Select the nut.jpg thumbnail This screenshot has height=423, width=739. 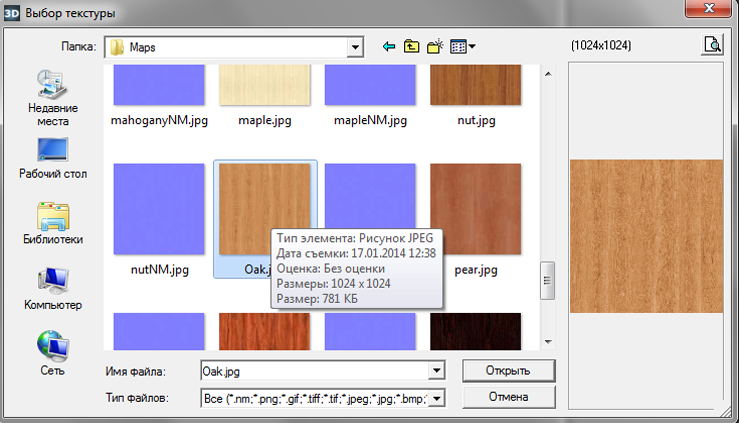(476, 85)
